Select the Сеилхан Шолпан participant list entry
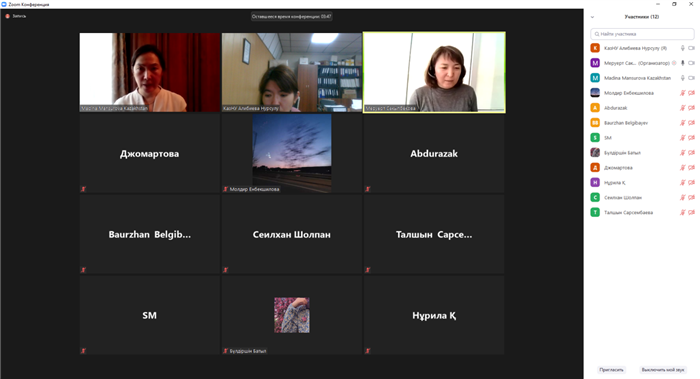This screenshot has height=379, width=700. [642, 197]
